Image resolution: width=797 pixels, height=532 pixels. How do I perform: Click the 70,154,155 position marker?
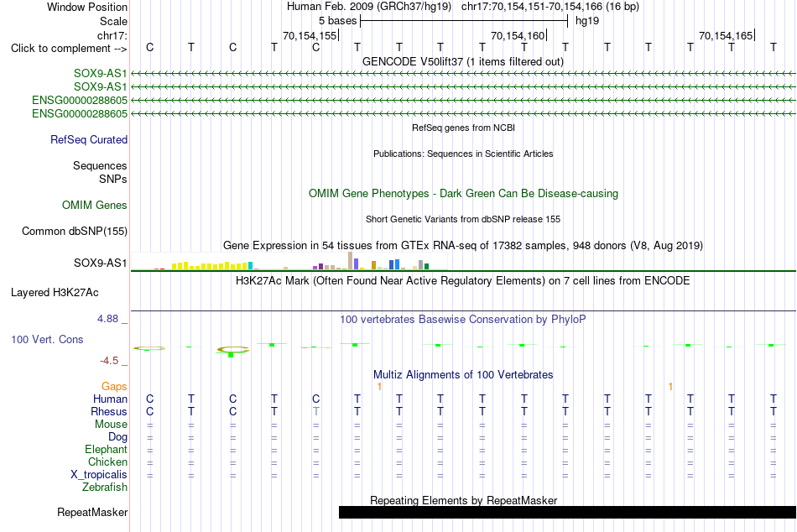(x=310, y=35)
